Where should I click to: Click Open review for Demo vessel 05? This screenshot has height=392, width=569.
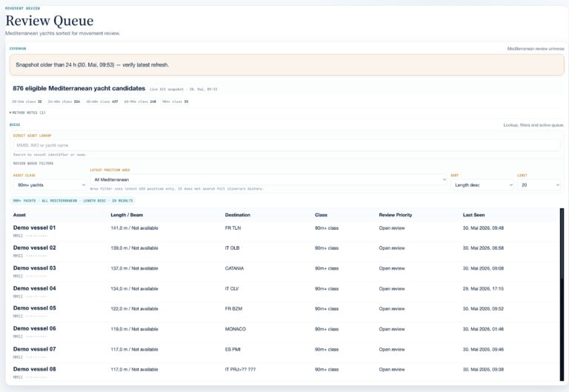tap(391, 308)
